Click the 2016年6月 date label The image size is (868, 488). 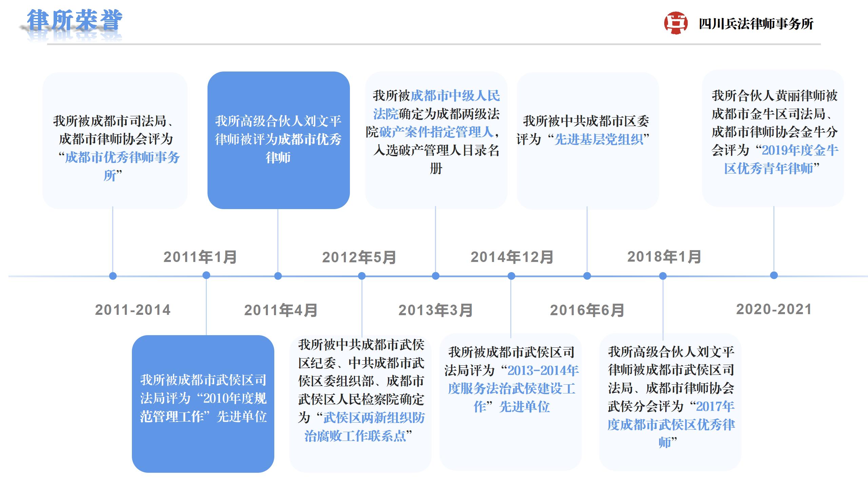[x=587, y=310]
